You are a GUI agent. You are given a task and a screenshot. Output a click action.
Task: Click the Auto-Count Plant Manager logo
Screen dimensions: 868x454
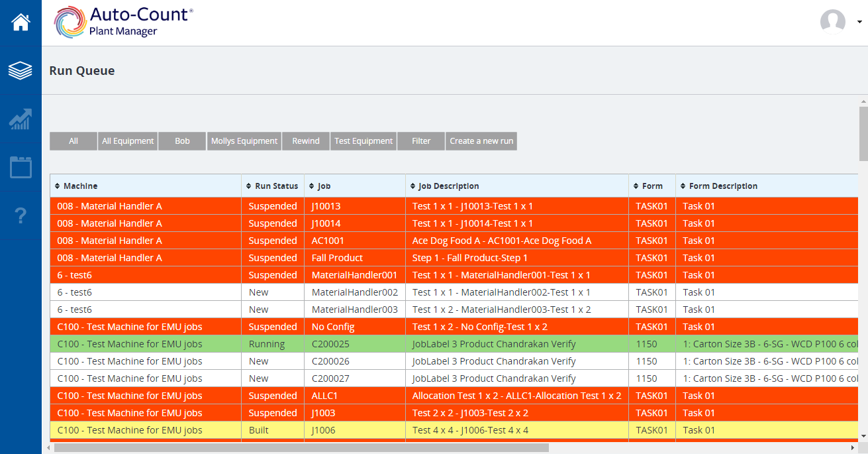click(x=122, y=22)
